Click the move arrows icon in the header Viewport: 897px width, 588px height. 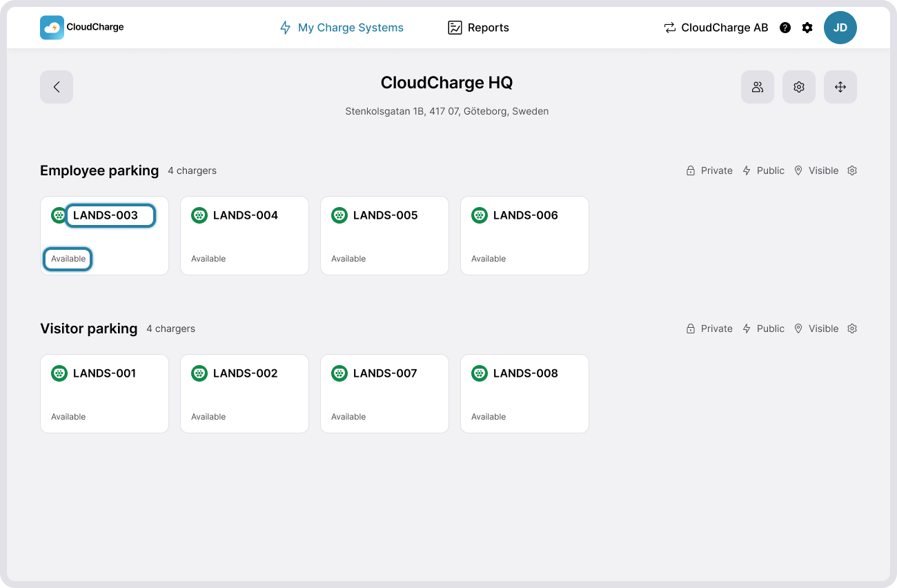(x=840, y=87)
